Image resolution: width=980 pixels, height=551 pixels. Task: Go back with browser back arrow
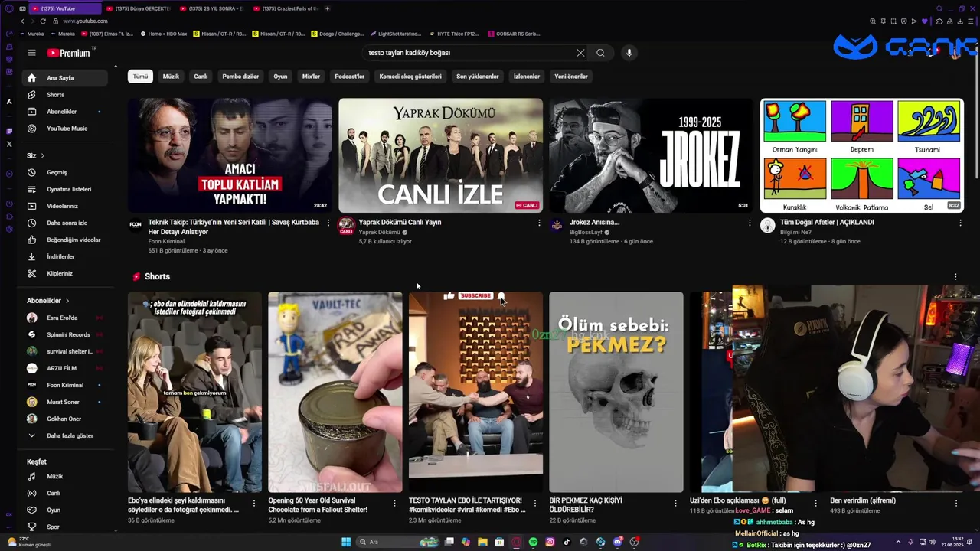tap(22, 21)
